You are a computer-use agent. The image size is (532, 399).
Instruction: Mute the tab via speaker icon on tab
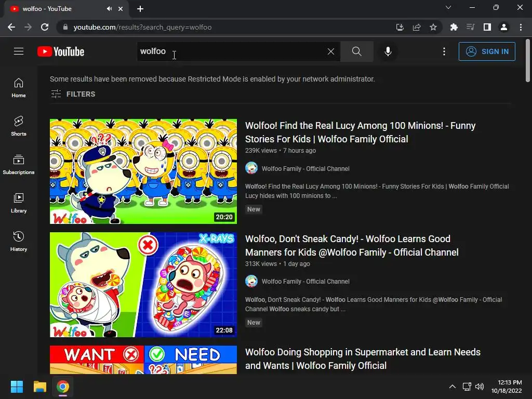click(x=109, y=9)
